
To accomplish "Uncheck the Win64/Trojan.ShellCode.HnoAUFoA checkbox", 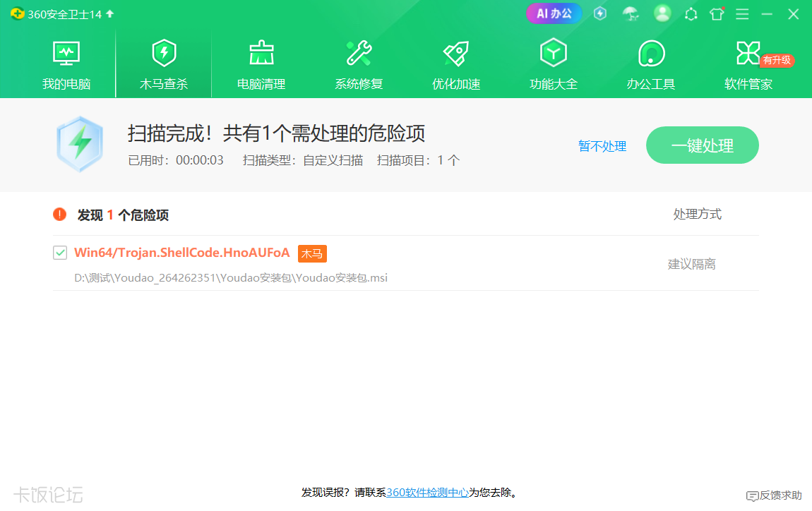I will tap(60, 253).
